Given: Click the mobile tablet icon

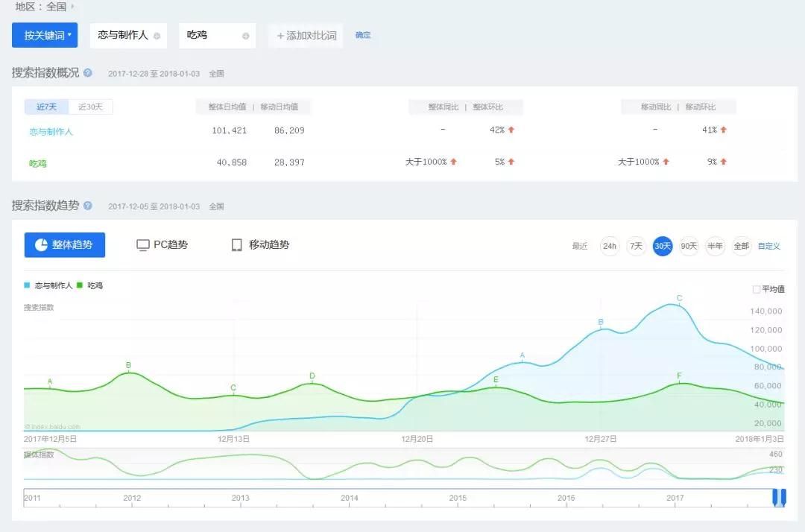Looking at the screenshot, I should (x=236, y=245).
